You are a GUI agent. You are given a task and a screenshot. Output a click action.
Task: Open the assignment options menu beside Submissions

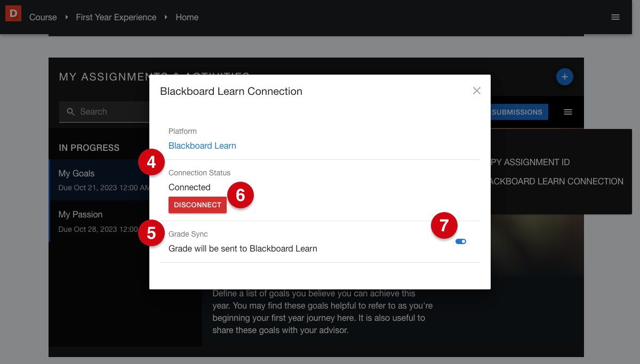click(x=567, y=112)
